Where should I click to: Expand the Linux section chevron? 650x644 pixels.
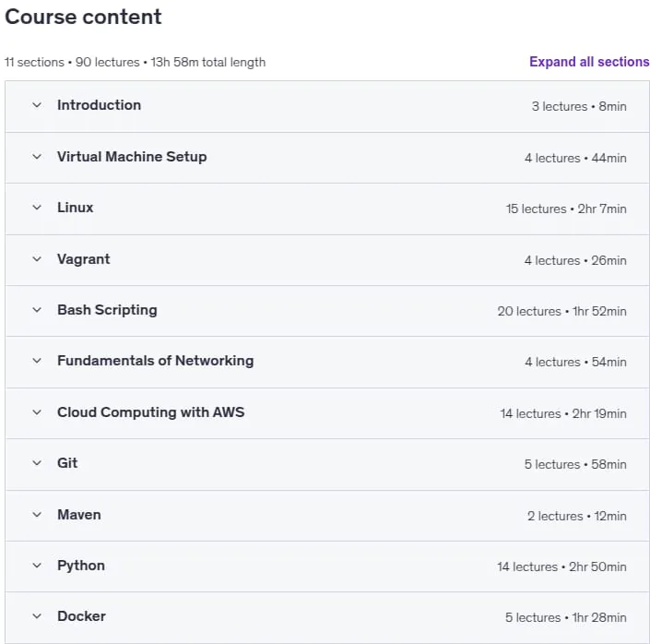click(x=37, y=208)
